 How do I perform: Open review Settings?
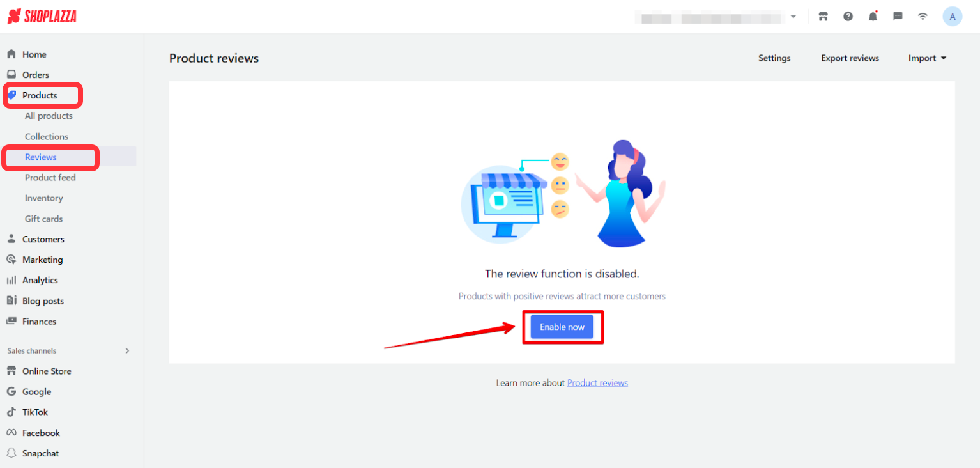(x=774, y=58)
